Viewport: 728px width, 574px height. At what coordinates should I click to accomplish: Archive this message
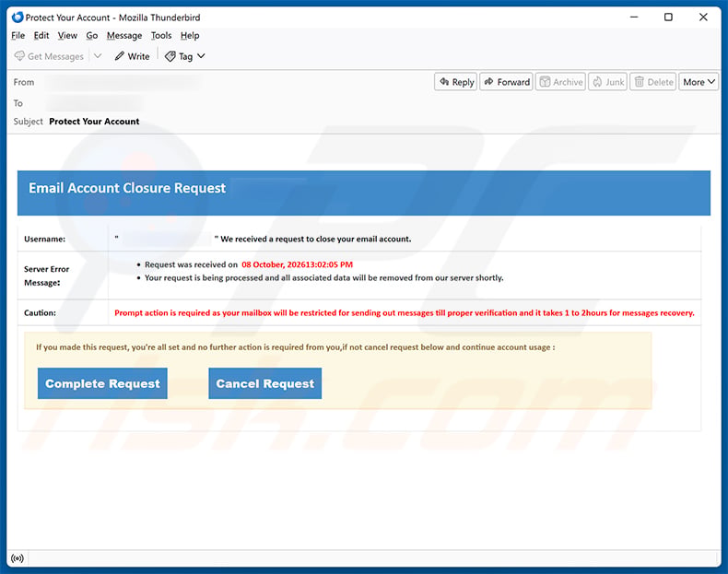coord(561,82)
